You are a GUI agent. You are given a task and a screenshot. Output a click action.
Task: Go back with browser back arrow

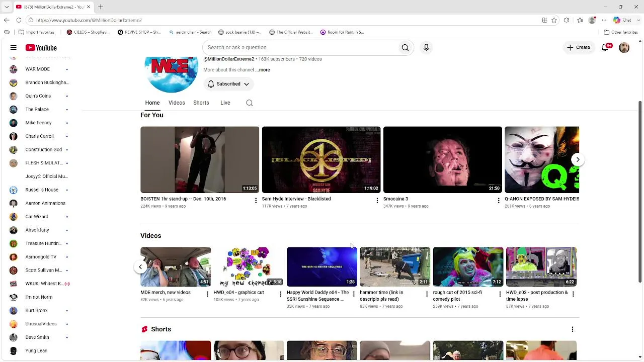(7, 20)
